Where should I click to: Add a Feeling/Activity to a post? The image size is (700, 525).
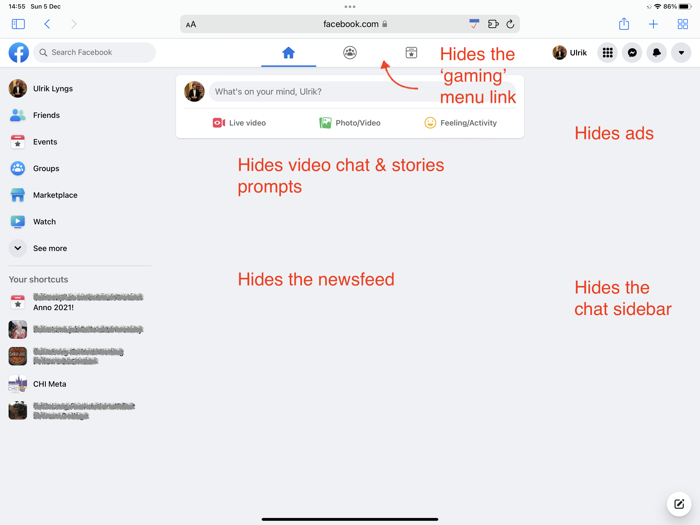460,123
